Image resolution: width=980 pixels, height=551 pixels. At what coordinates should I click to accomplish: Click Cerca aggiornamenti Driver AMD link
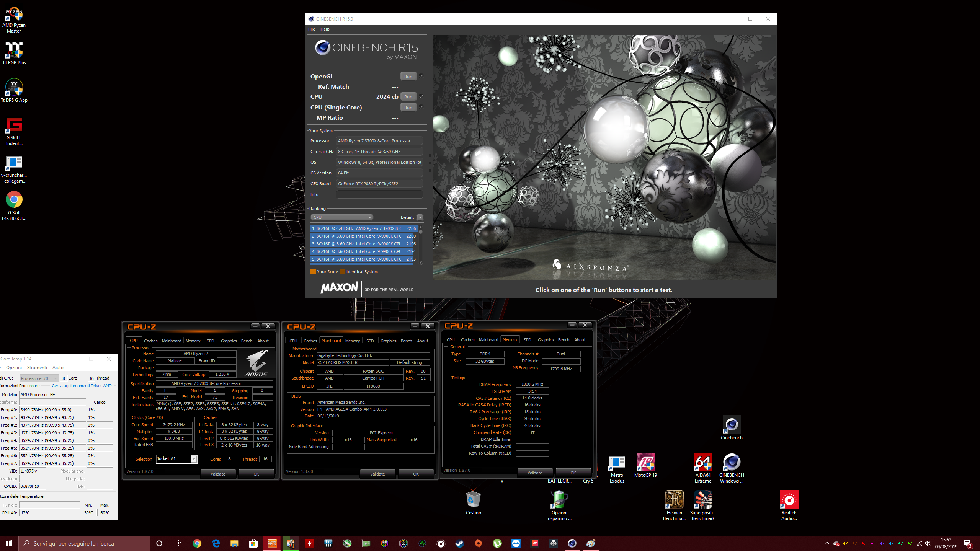pyautogui.click(x=82, y=386)
